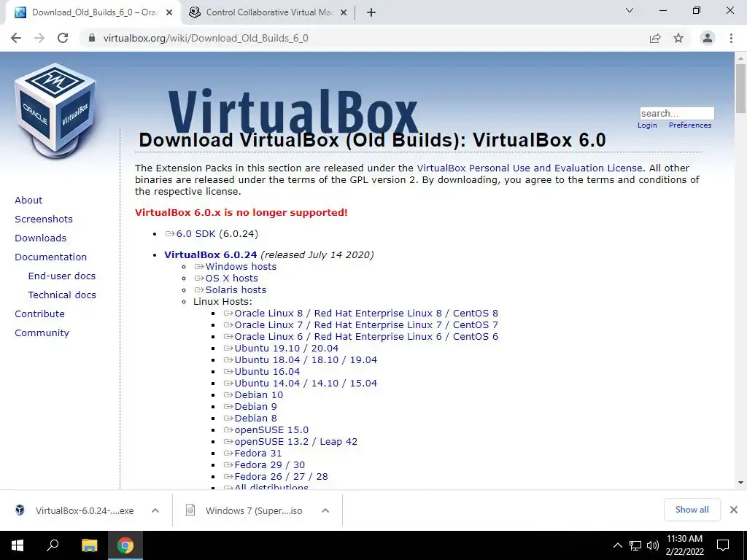
Task: Open the Chrome profile avatar
Action: (x=708, y=38)
